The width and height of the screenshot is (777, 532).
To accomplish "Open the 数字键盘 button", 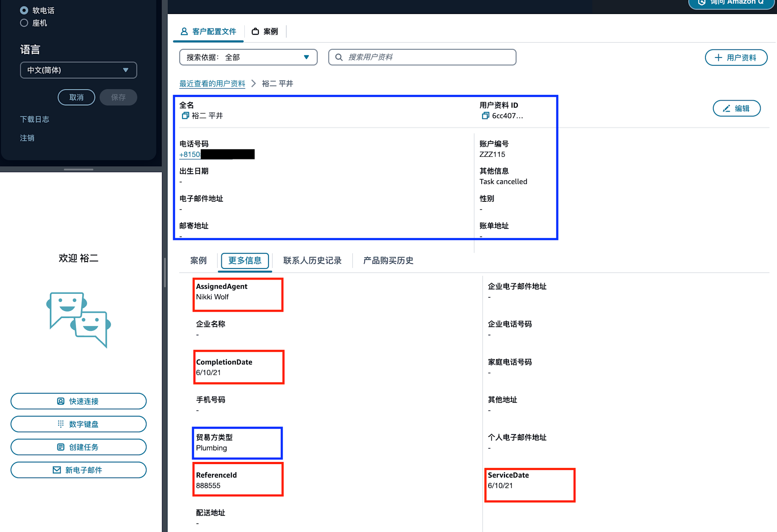I will click(78, 424).
